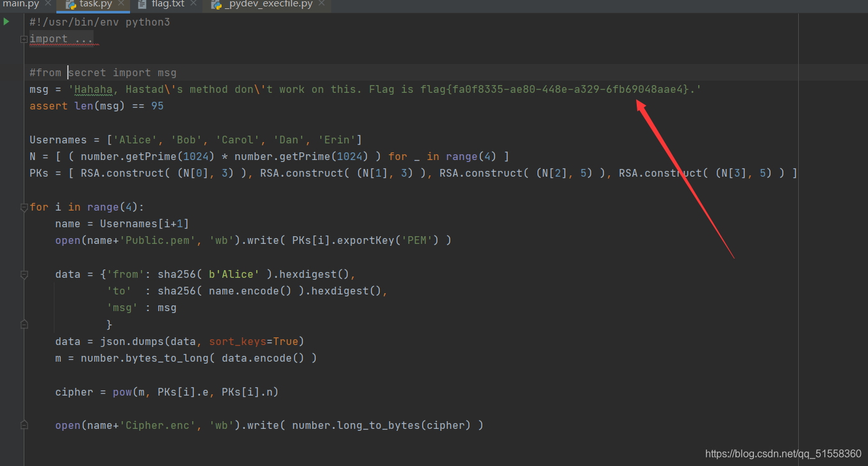Close the task.py tab

point(121,4)
